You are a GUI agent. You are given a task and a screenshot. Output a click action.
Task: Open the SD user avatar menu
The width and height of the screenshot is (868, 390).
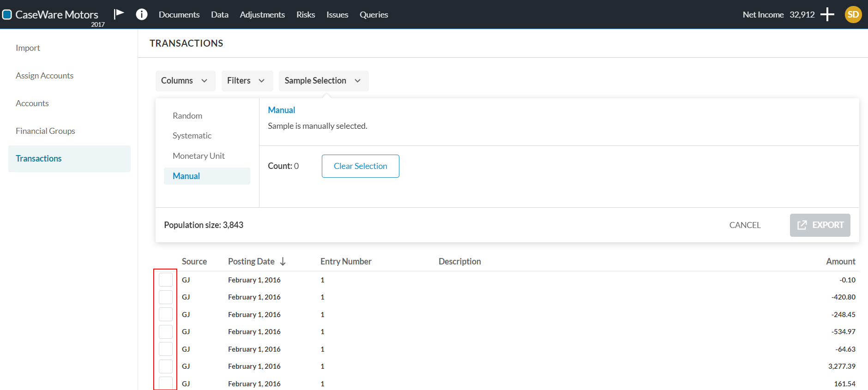853,14
